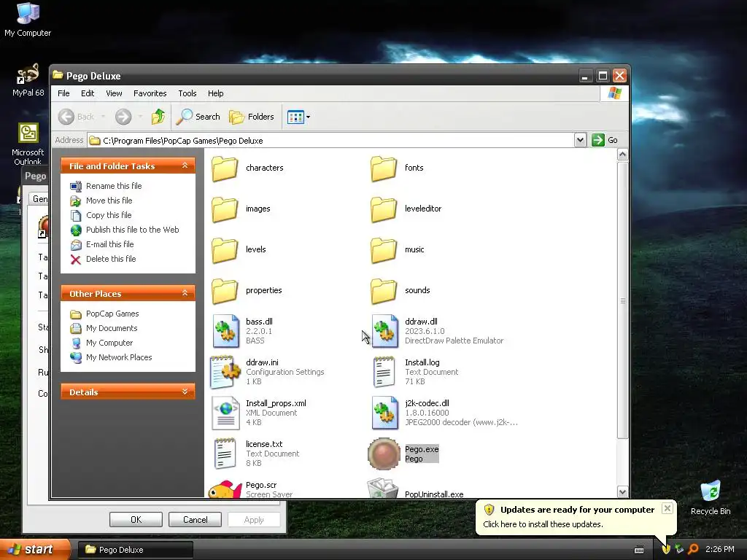Click the file list scroll up arrow
Image resolution: width=747 pixels, height=560 pixels.
622,155
